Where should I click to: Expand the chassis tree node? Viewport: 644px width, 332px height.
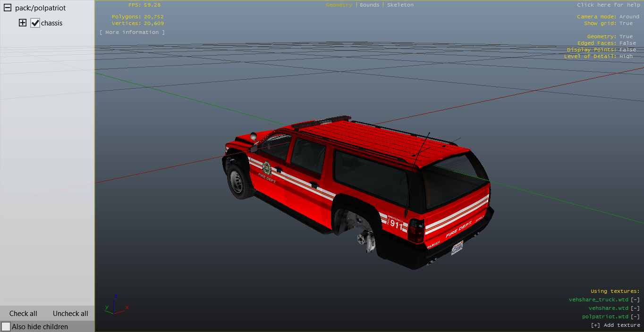[23, 23]
